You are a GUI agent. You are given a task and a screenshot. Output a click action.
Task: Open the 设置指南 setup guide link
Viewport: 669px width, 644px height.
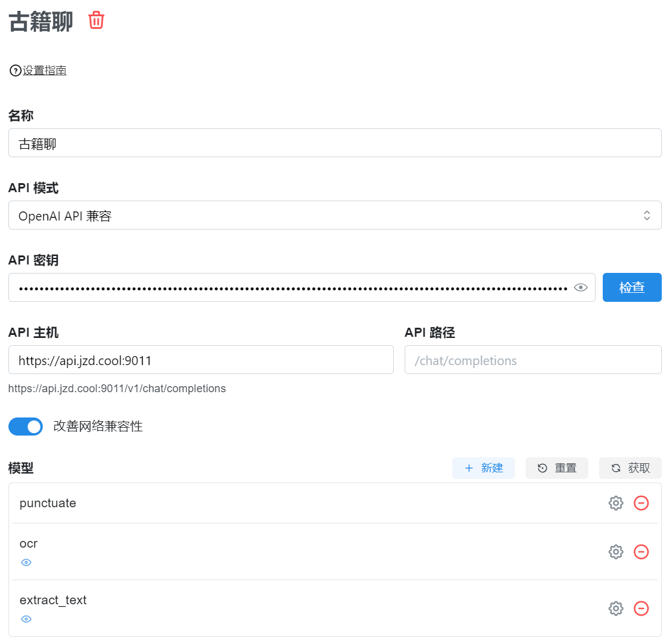pos(45,70)
